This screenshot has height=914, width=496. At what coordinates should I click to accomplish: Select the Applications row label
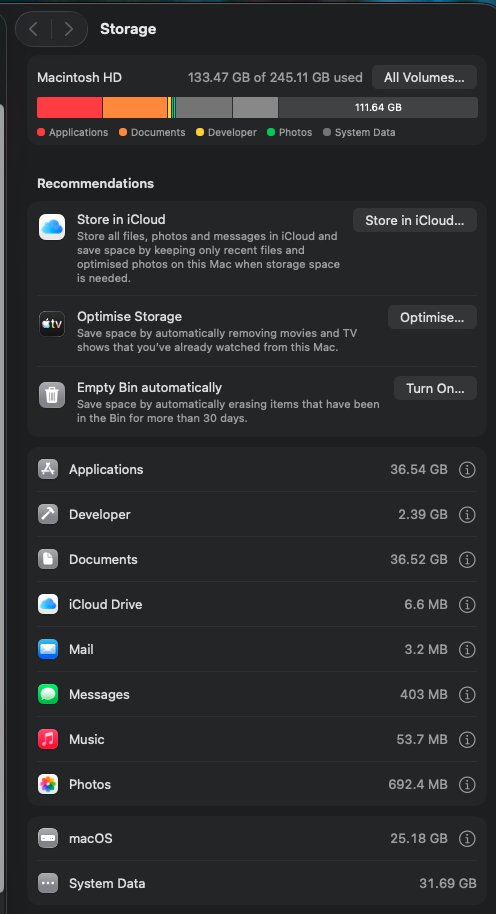[x=106, y=469]
